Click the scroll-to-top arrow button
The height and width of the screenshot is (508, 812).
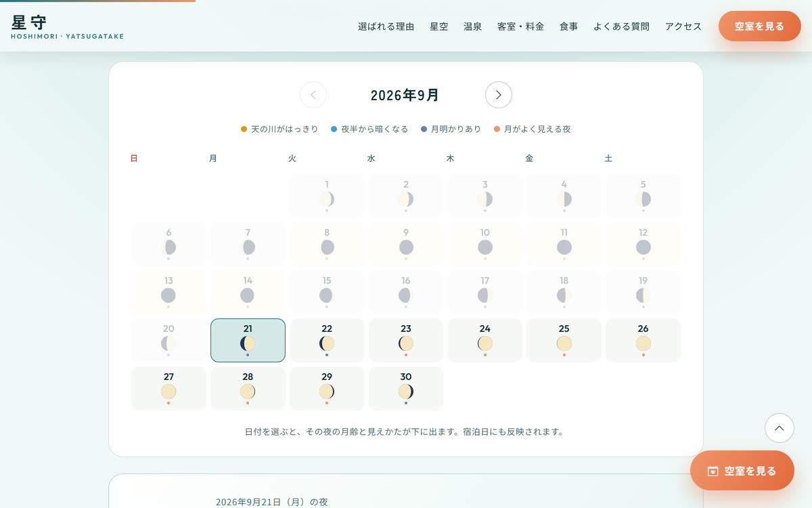click(779, 428)
